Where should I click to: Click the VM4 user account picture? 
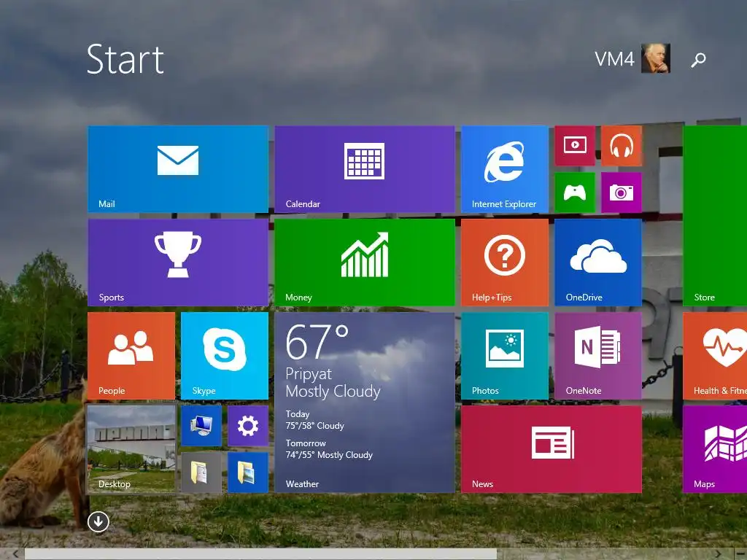(x=656, y=58)
